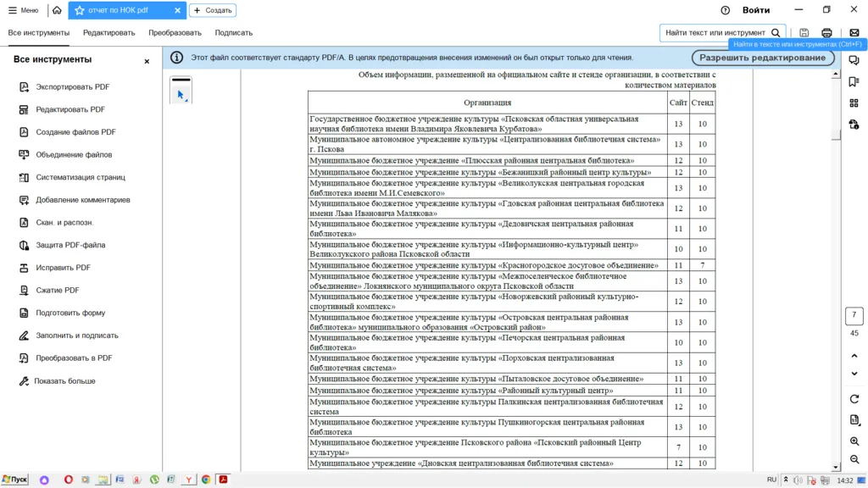The image size is (868, 488).
Task: Switch to the Редактировать tab
Action: [108, 33]
